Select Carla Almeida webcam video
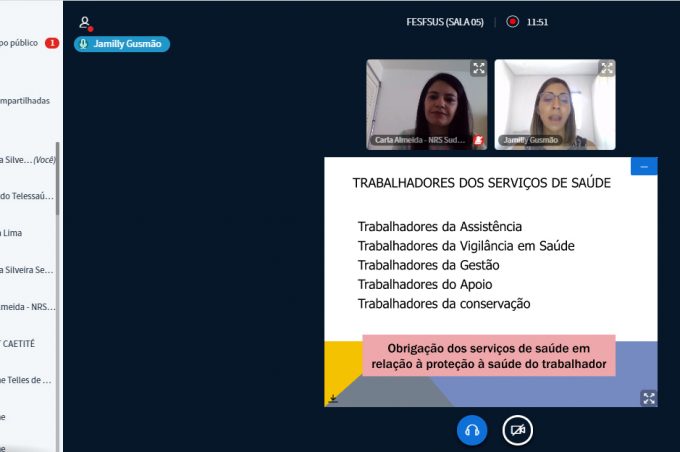The height and width of the screenshot is (452, 680). tap(426, 105)
